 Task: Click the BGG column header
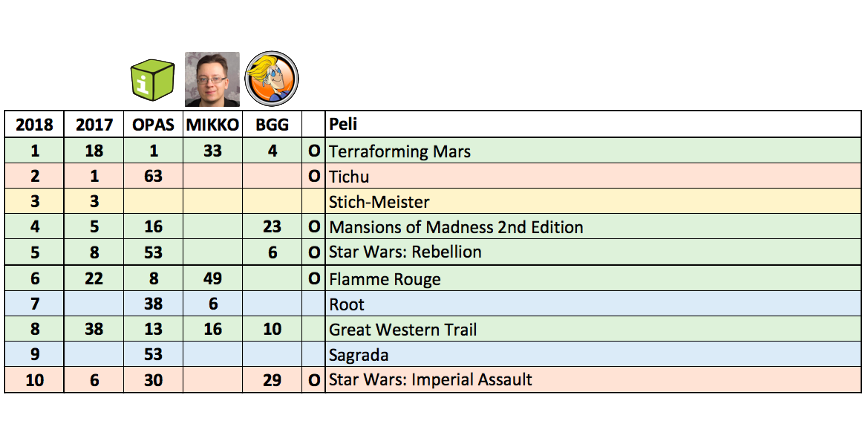click(272, 124)
